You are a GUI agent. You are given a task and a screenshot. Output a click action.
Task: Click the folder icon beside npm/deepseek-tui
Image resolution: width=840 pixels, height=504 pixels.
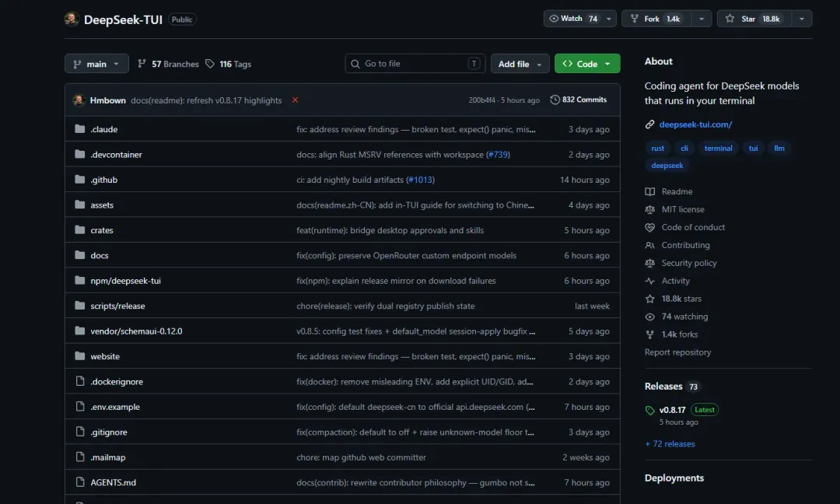pos(80,280)
